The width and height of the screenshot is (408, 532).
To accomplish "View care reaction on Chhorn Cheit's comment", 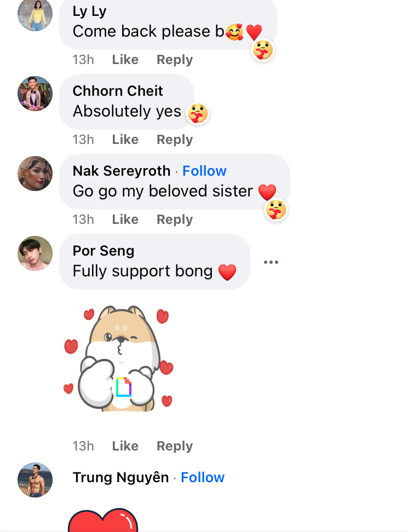I will 198,114.
